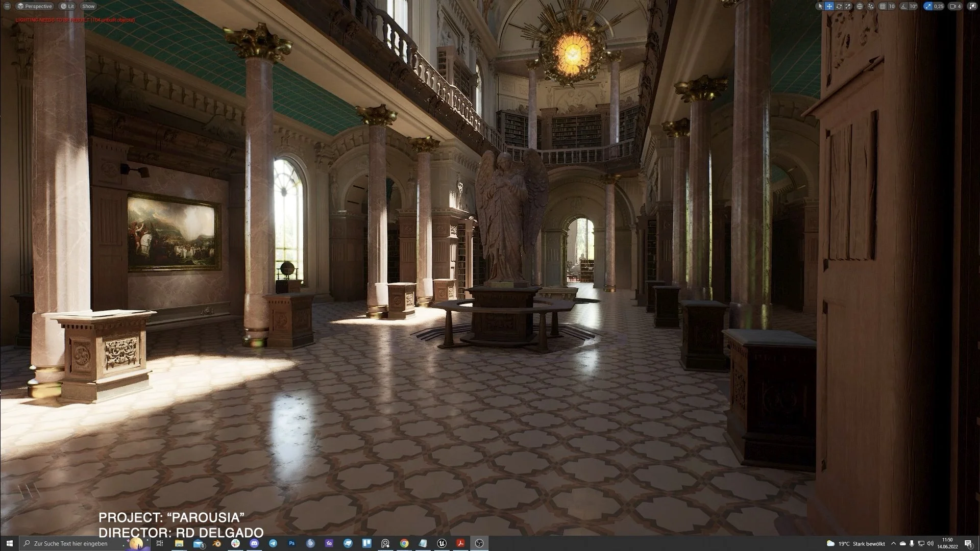Viewport: 980px width, 551px height.
Task: Select the Translate move tool
Action: [x=829, y=6]
